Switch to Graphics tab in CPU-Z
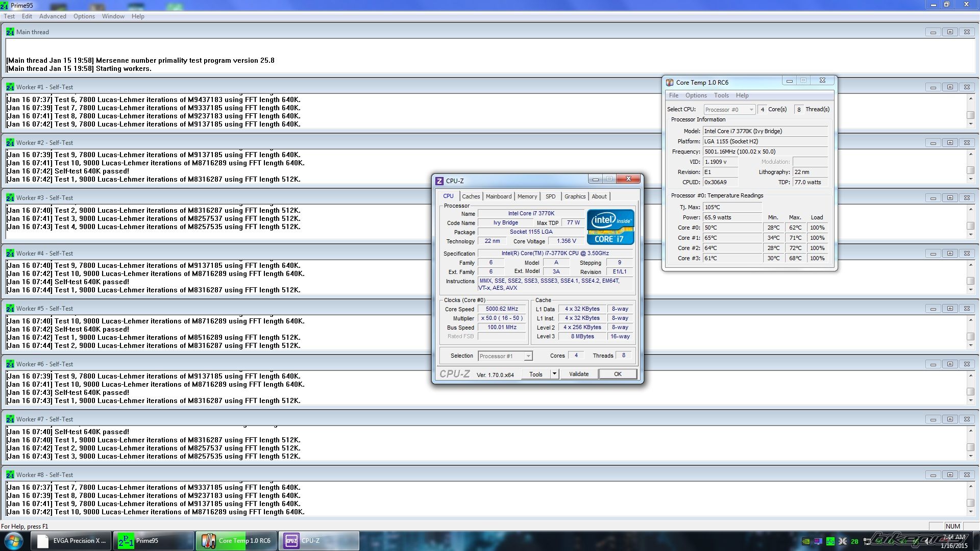The image size is (980, 551). pos(575,196)
